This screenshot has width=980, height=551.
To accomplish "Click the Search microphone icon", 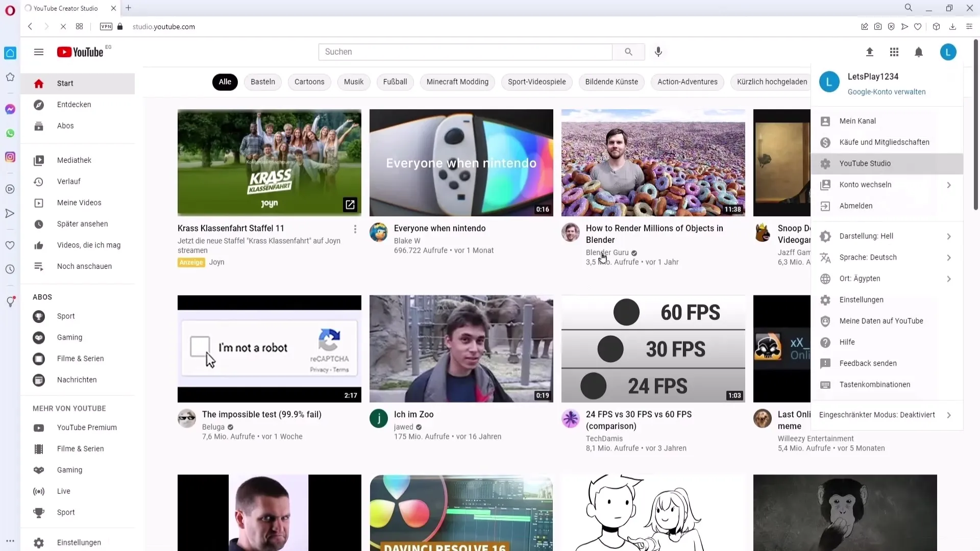I will click(x=659, y=52).
